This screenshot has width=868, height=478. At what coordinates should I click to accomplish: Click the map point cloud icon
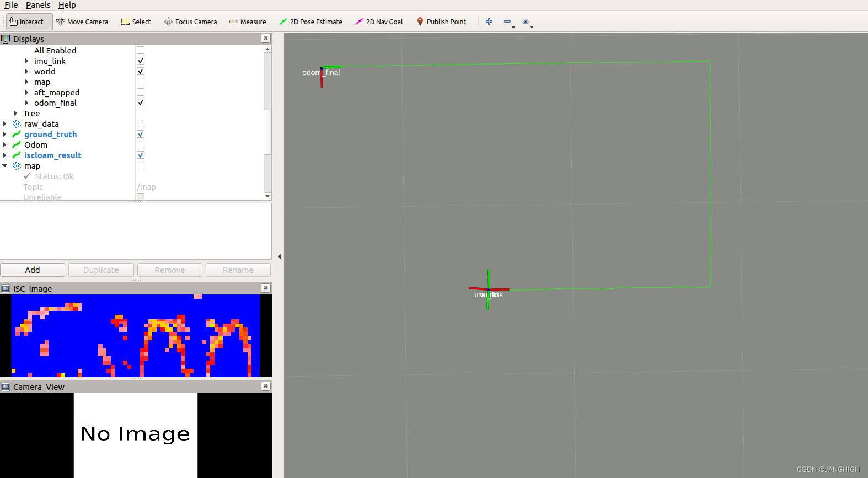pos(17,166)
